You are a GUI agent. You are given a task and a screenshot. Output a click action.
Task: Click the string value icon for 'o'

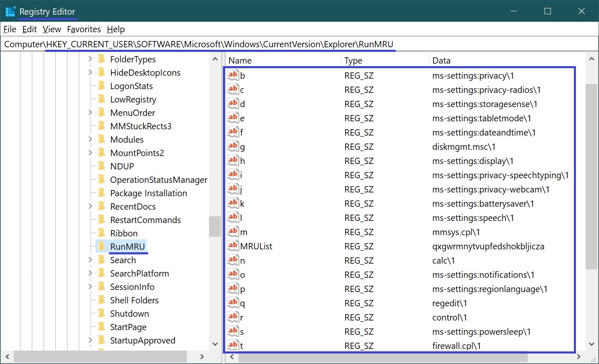point(233,274)
